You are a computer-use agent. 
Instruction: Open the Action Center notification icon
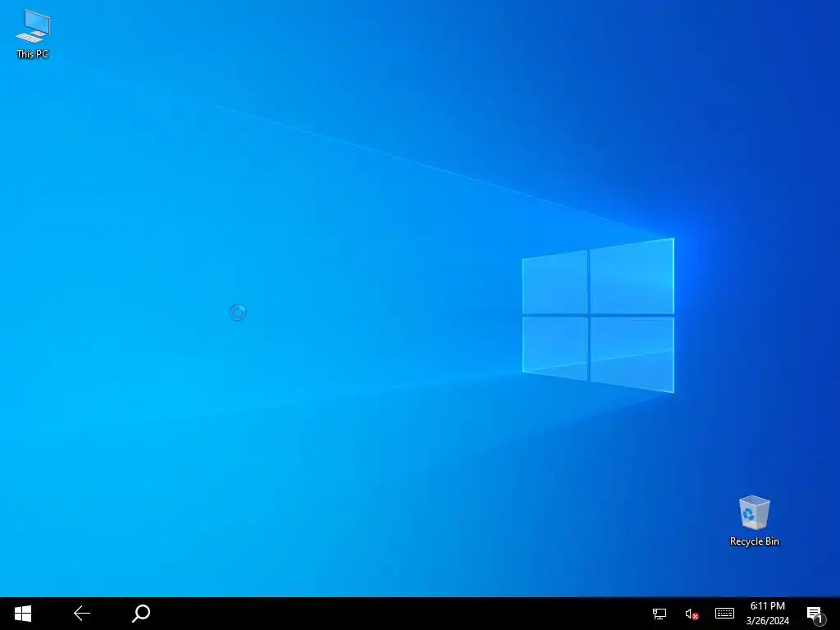point(815,614)
